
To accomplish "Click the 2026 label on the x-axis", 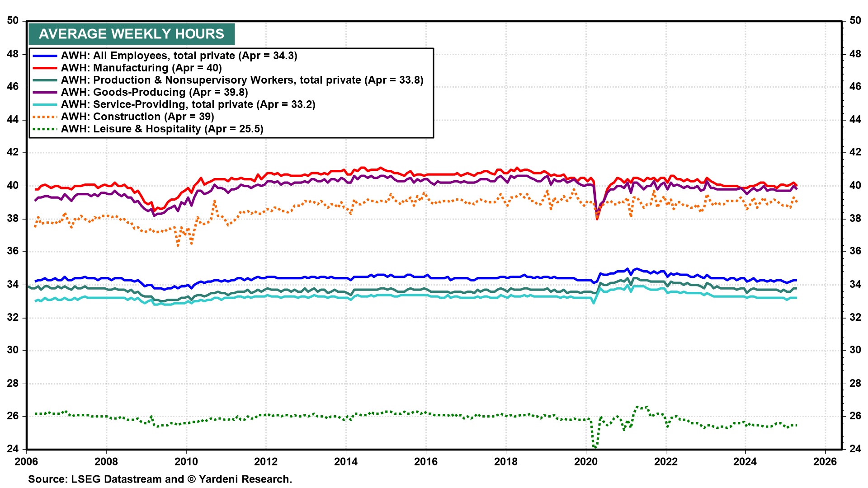I will [x=825, y=461].
